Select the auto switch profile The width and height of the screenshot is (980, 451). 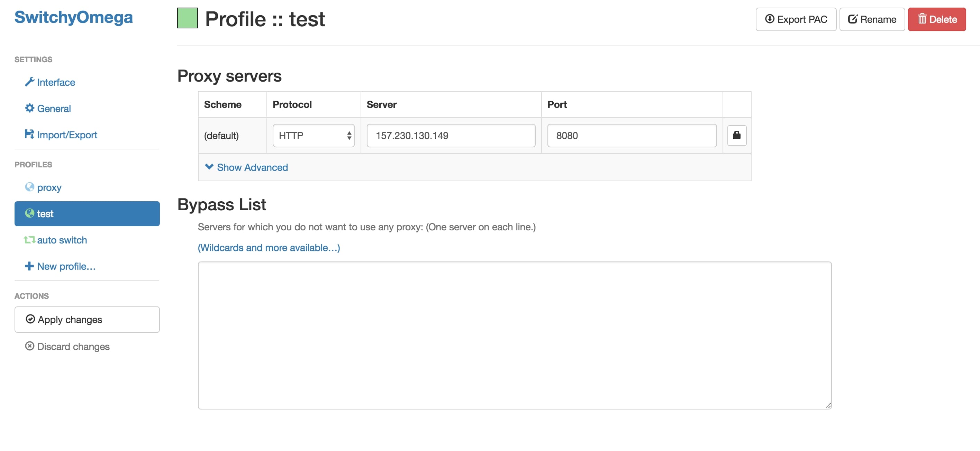62,240
